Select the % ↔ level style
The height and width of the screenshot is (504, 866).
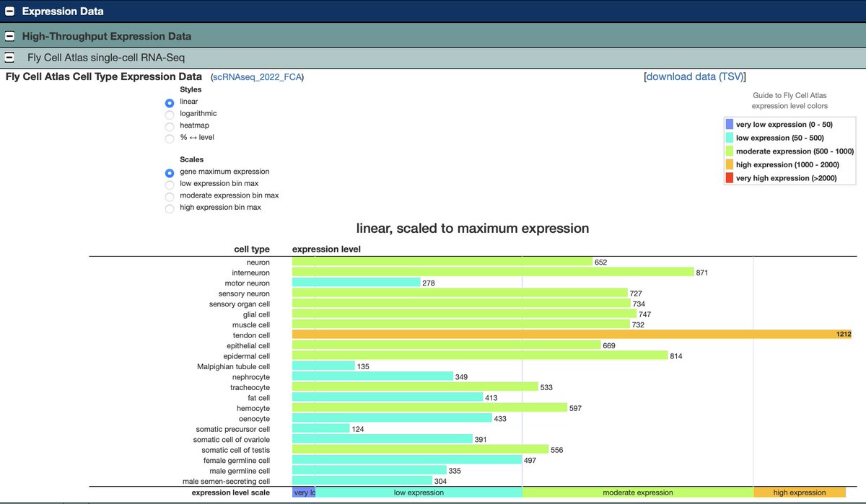169,136
